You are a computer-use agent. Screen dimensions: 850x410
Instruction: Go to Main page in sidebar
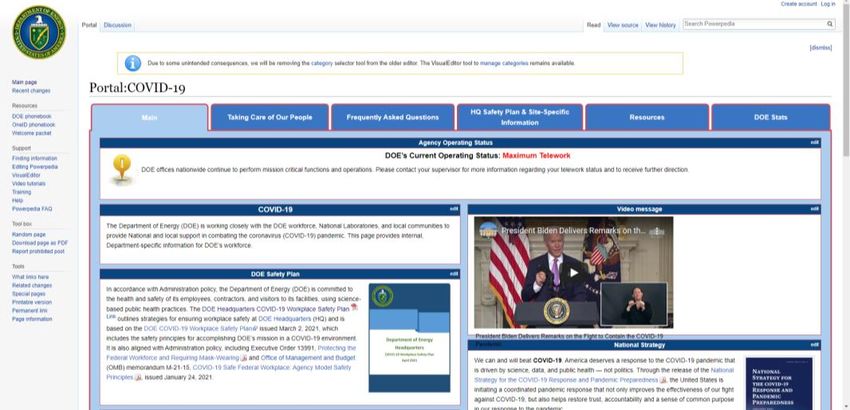[24, 82]
